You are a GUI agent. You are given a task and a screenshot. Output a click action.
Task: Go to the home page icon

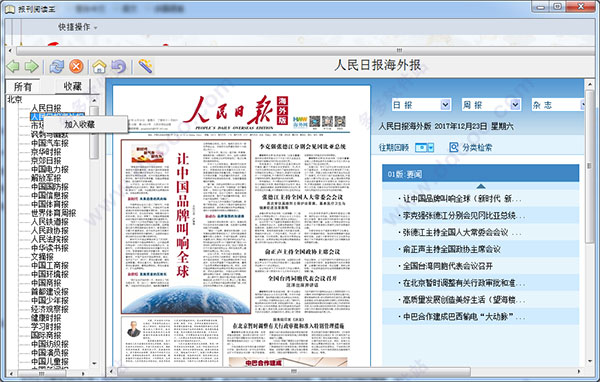(99, 67)
